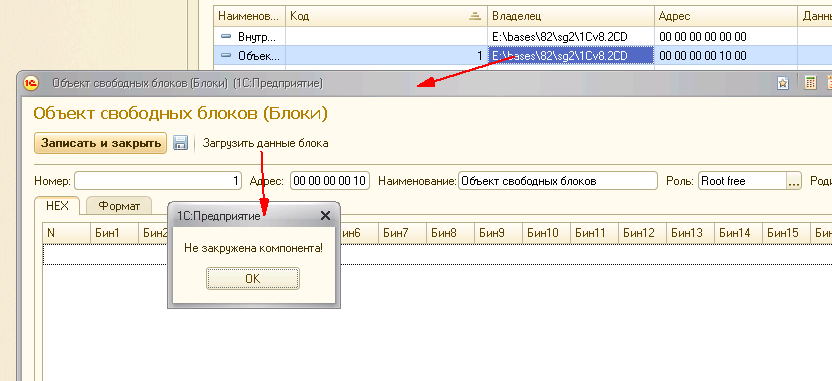Click address cell 00 00 00 00 10 00

click(725, 55)
